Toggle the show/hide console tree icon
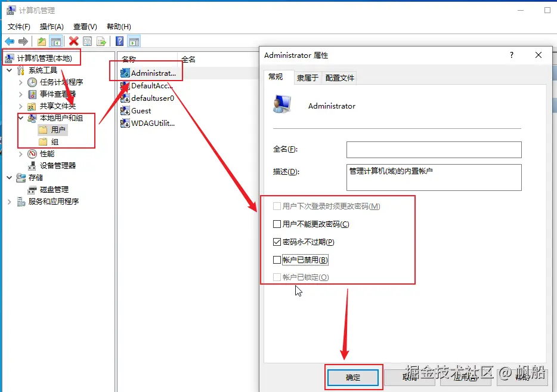Viewport: 557px width, 392px height. (x=56, y=41)
